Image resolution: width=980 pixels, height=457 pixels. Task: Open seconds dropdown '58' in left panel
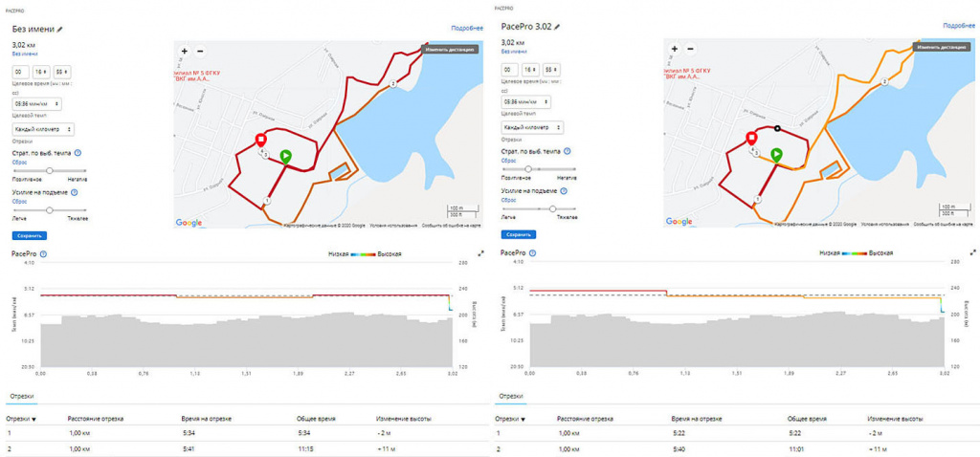[62, 72]
